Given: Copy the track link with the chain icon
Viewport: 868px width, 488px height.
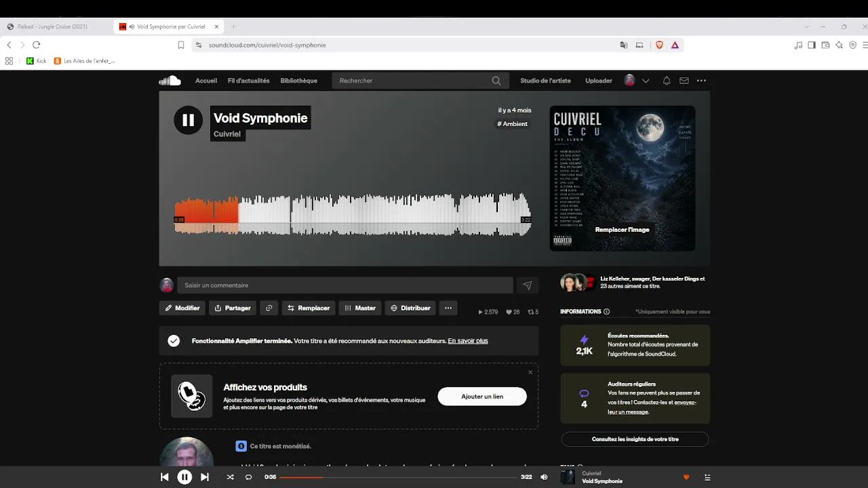Looking at the screenshot, I should tap(269, 308).
